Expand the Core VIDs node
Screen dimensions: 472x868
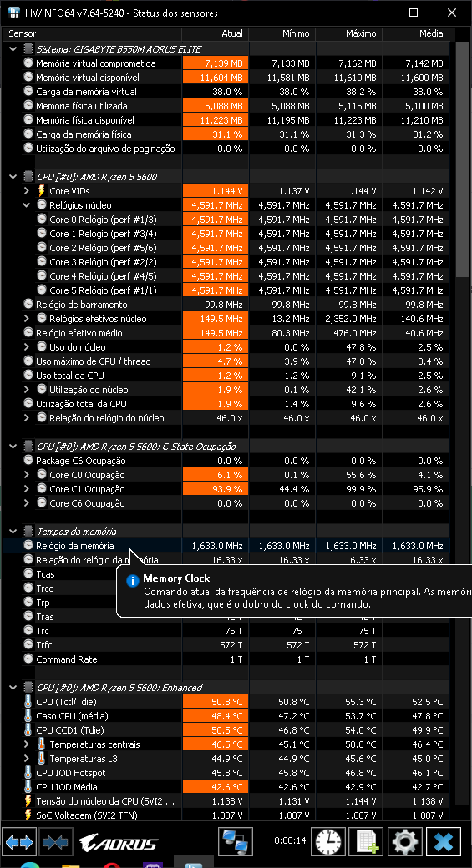tap(27, 191)
